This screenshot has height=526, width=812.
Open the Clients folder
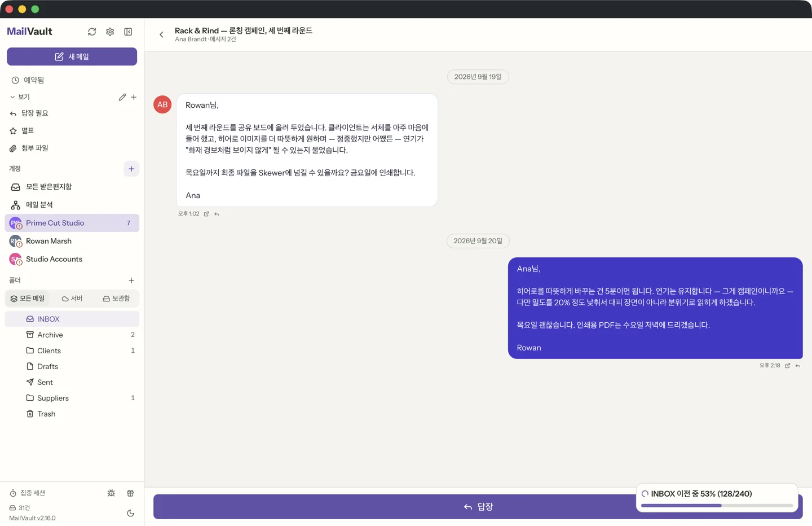click(72, 350)
